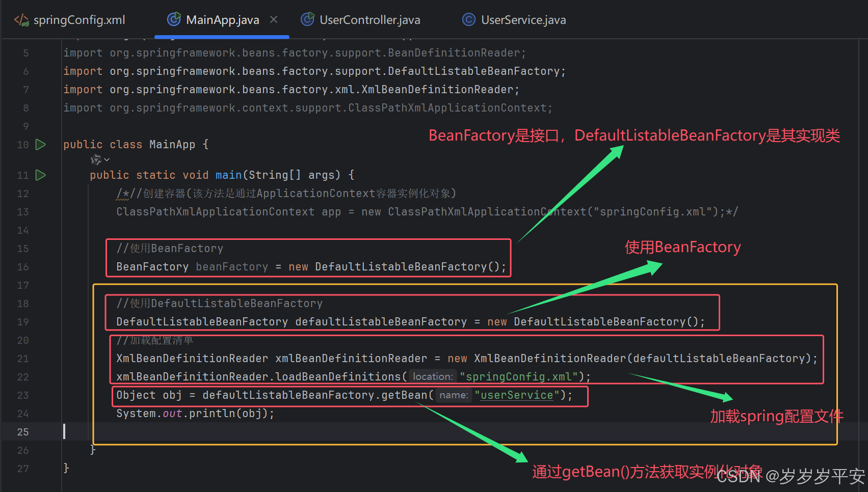
Task: Expand chevron next to Spring bean gutter icon
Action: coord(106,159)
